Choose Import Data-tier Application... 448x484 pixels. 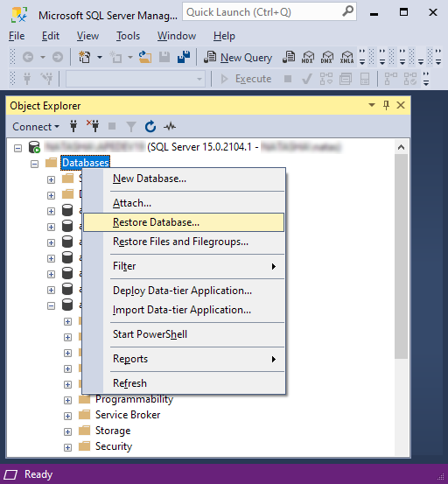(184, 310)
